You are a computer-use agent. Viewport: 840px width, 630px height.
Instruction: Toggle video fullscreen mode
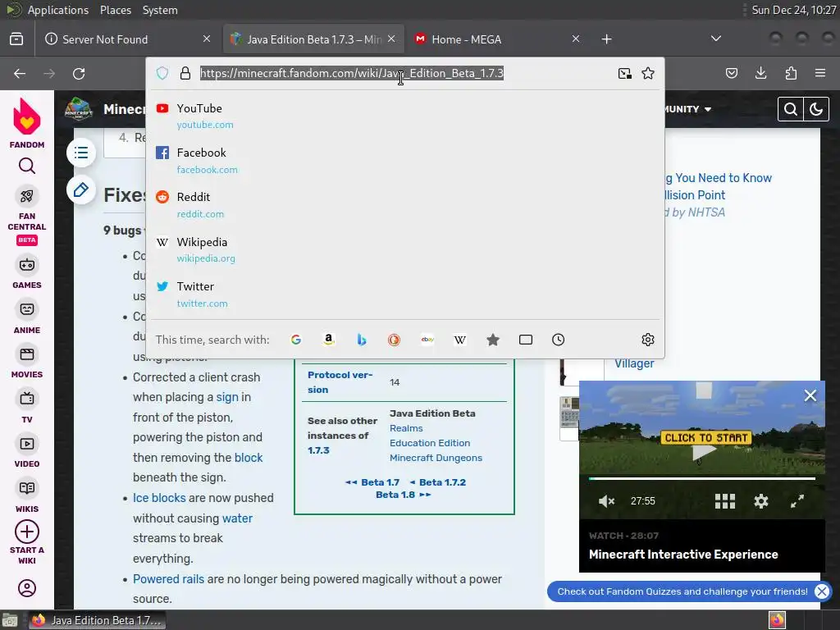[797, 501]
